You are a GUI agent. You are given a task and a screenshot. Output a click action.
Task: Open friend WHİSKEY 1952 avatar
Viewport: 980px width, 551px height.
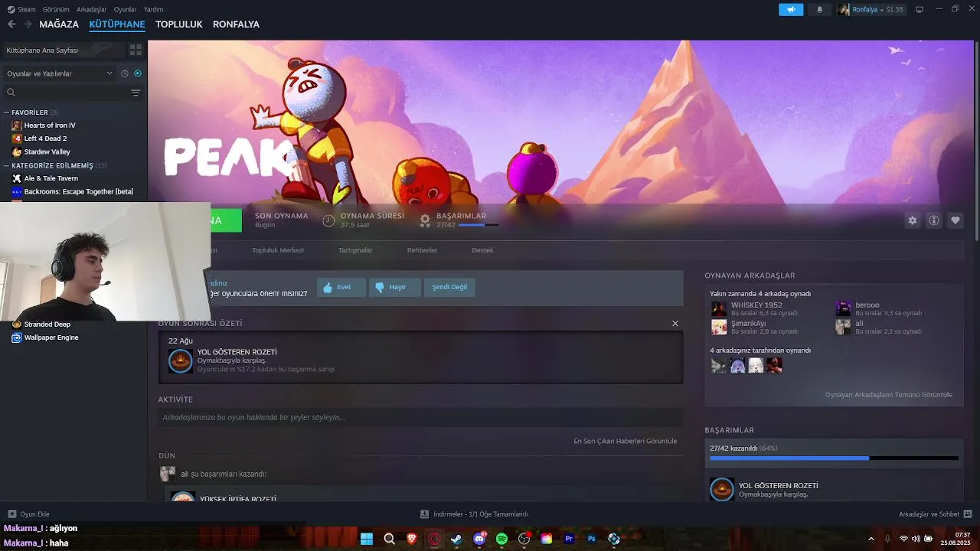(x=719, y=308)
